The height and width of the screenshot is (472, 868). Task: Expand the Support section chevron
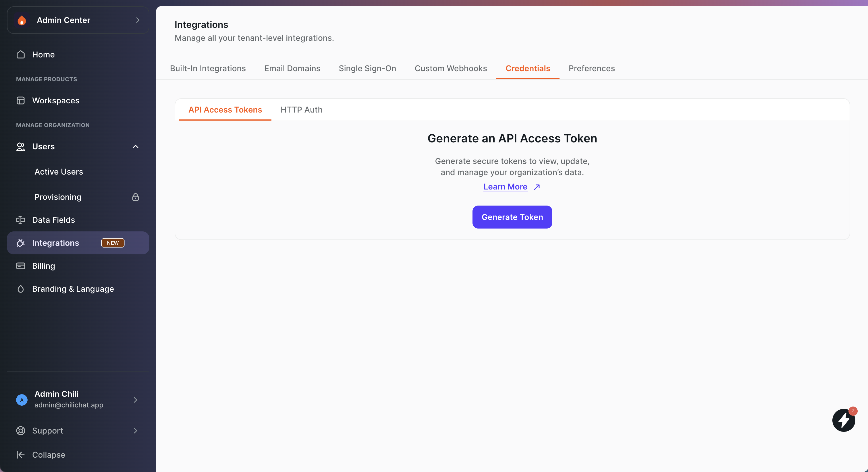[x=136, y=431]
